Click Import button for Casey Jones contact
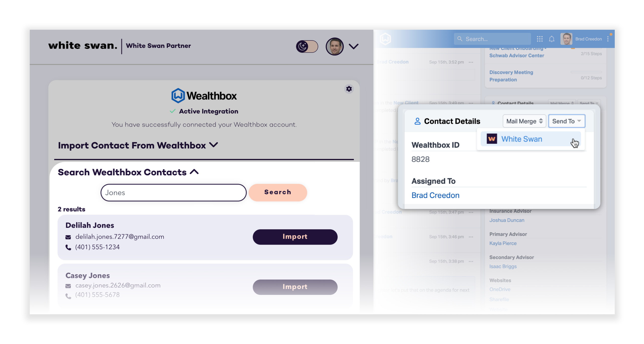 click(x=295, y=287)
